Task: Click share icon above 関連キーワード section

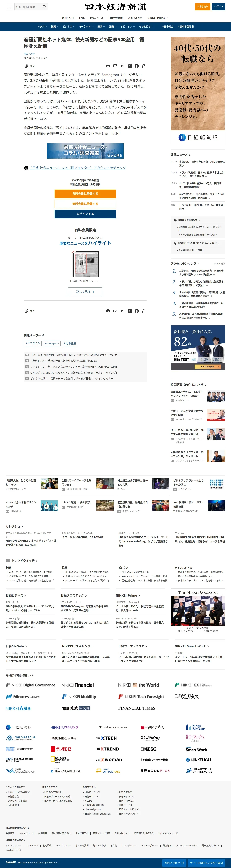Action: pos(144,311)
